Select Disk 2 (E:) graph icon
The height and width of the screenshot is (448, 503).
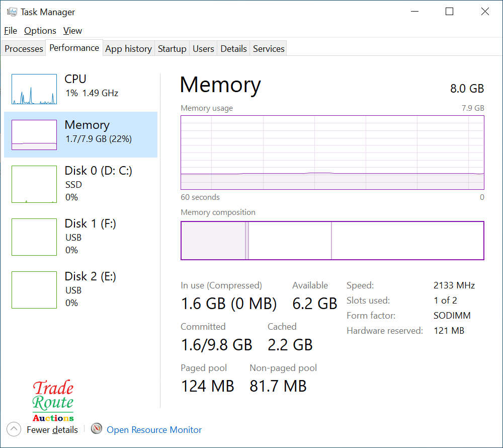[34, 290]
